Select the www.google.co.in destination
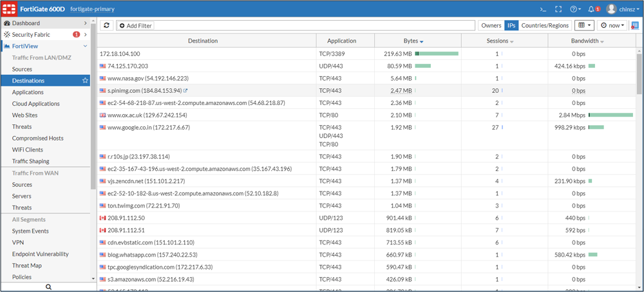Viewport: 644px width, 292px height. 149,128
